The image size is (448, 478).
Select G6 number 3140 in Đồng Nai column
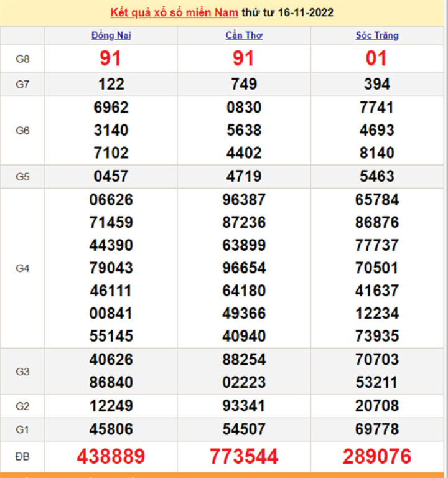point(111,130)
